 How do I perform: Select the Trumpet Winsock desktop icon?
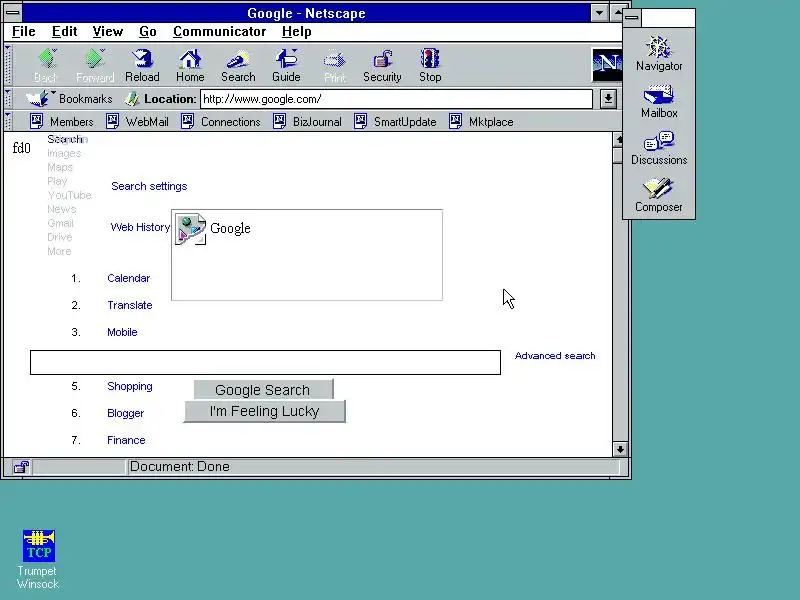point(38,560)
